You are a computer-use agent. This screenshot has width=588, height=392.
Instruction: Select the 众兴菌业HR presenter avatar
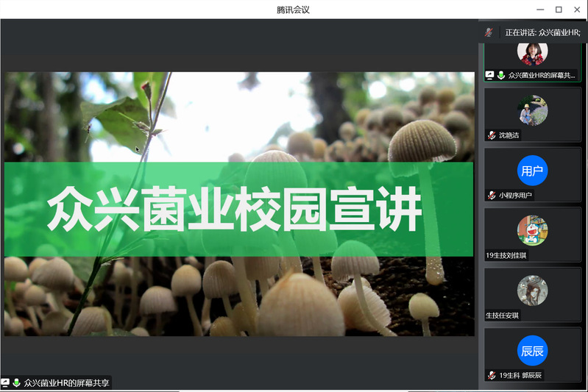click(x=533, y=54)
